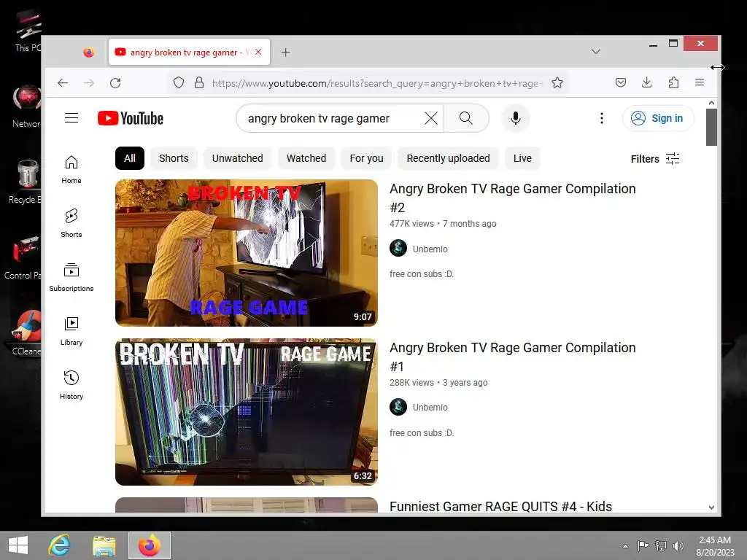Screen dimensions: 747x560
Task: Click Unbemlo avatar under Compilation #1
Action: coord(398,407)
